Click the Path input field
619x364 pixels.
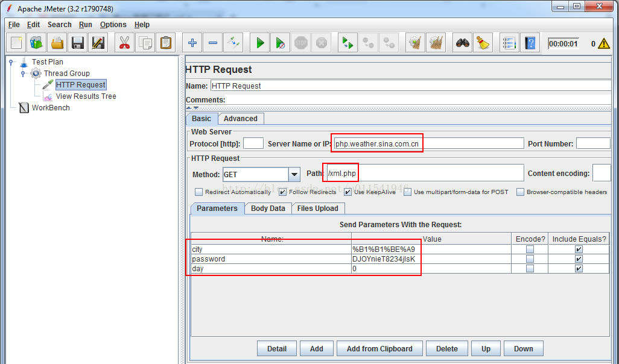point(425,174)
